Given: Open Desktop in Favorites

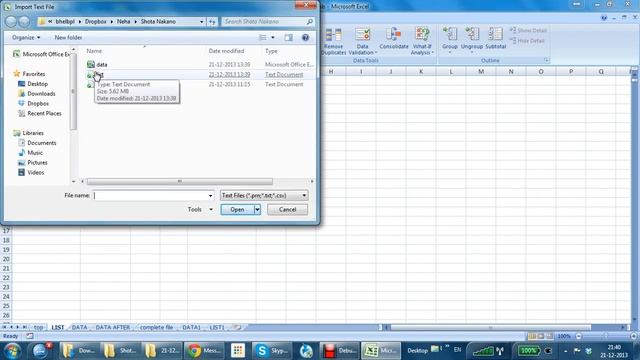Looking at the screenshot, I should pos(33,84).
